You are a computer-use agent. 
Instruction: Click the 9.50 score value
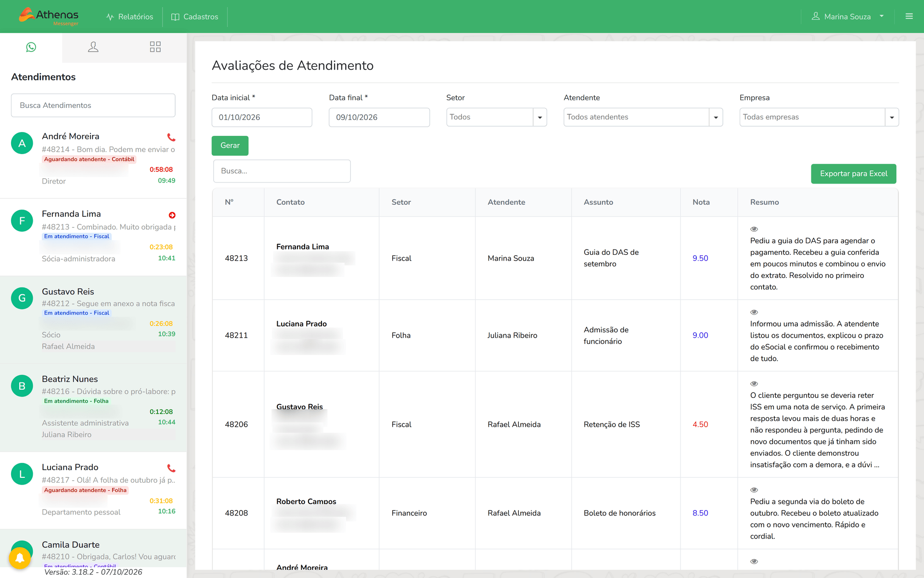coord(700,258)
